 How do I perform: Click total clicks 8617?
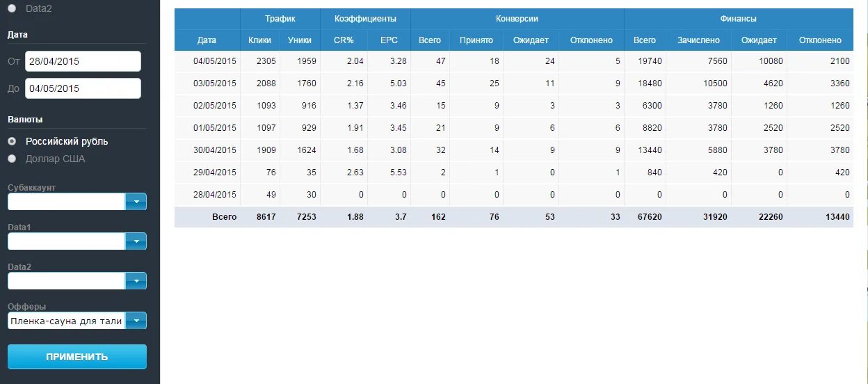pos(266,217)
